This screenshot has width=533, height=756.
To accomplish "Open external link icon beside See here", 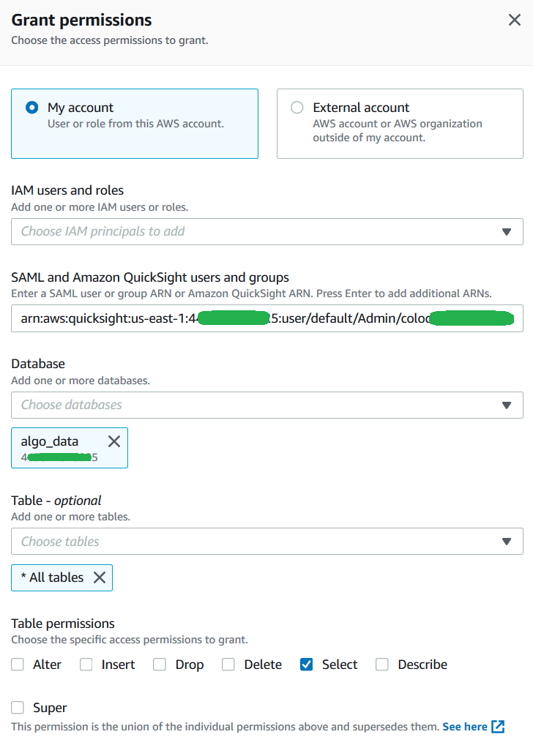I will (x=498, y=727).
